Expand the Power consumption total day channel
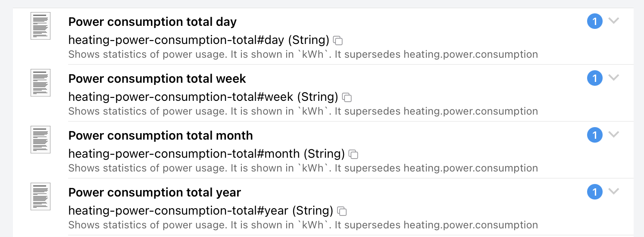 [613, 21]
